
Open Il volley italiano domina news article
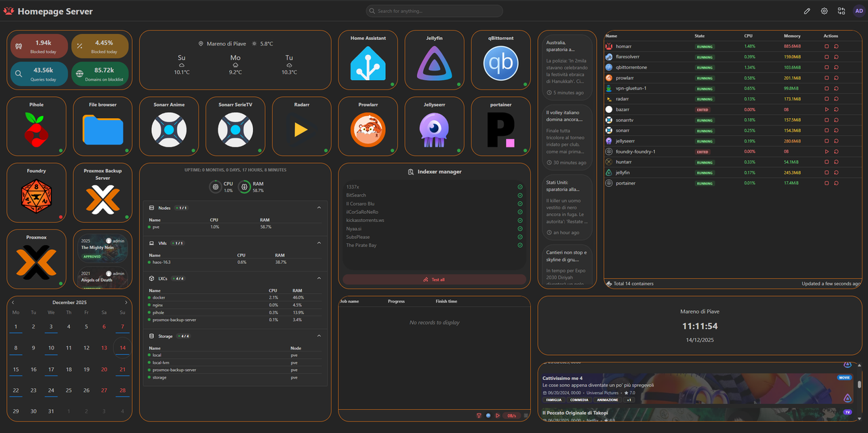(x=567, y=138)
